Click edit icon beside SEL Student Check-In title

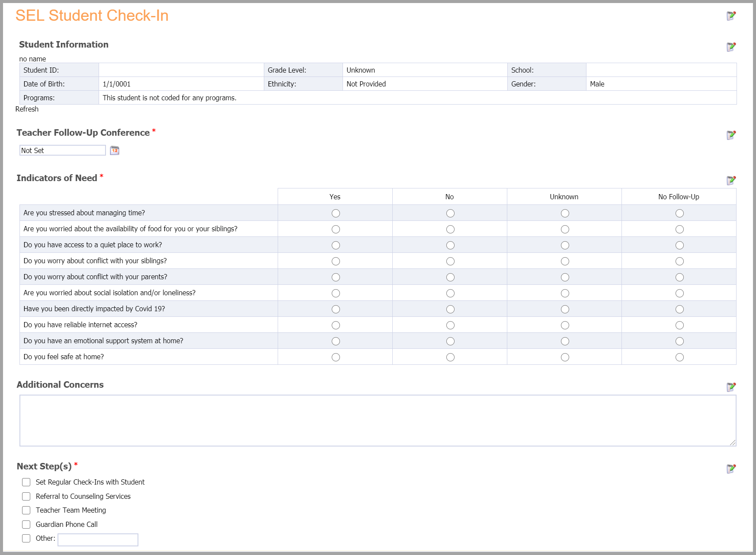(x=731, y=16)
